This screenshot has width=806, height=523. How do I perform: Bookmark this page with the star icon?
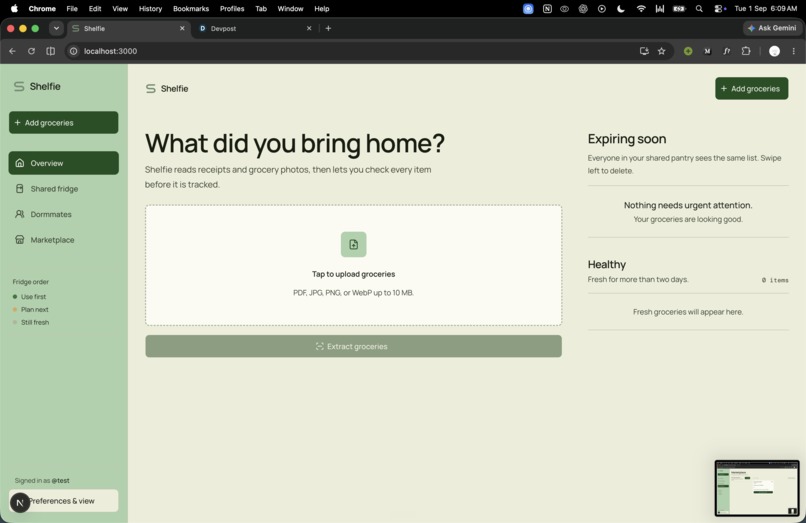pyautogui.click(x=662, y=51)
